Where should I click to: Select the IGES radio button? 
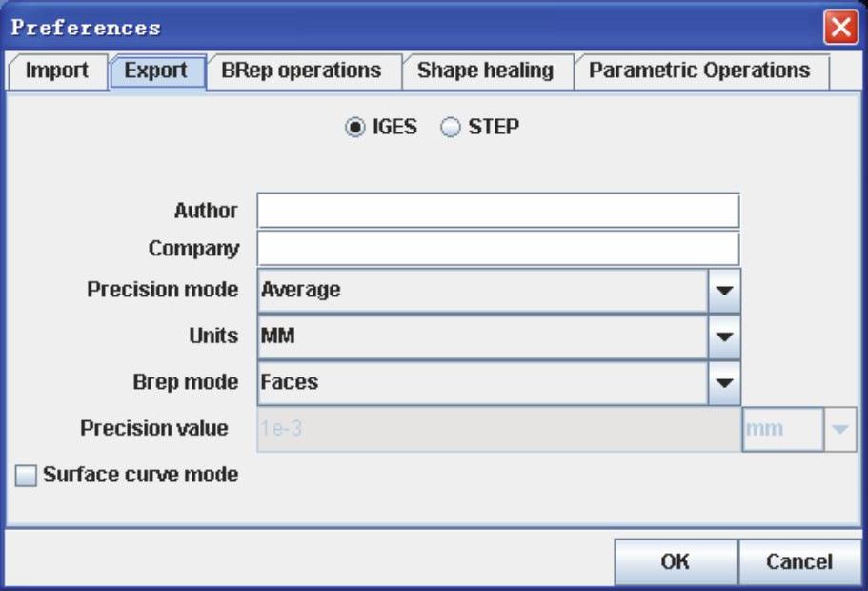[x=355, y=128]
